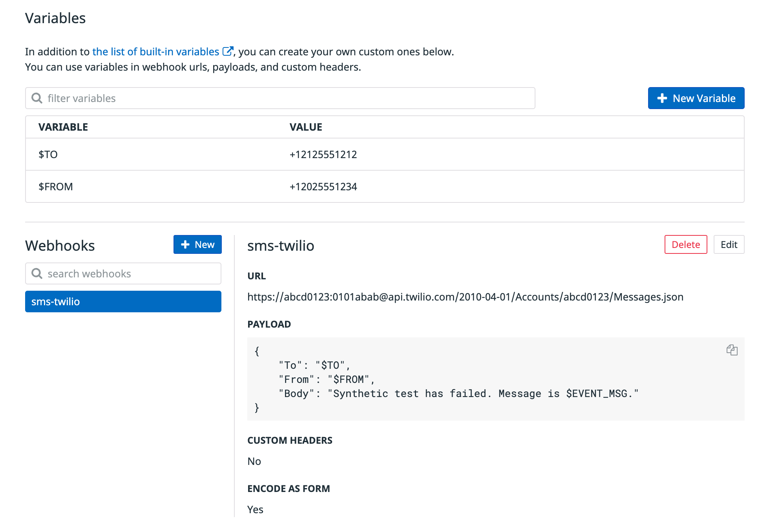Select the webhook URL text
This screenshot has height=532, width=769.
[x=465, y=297]
